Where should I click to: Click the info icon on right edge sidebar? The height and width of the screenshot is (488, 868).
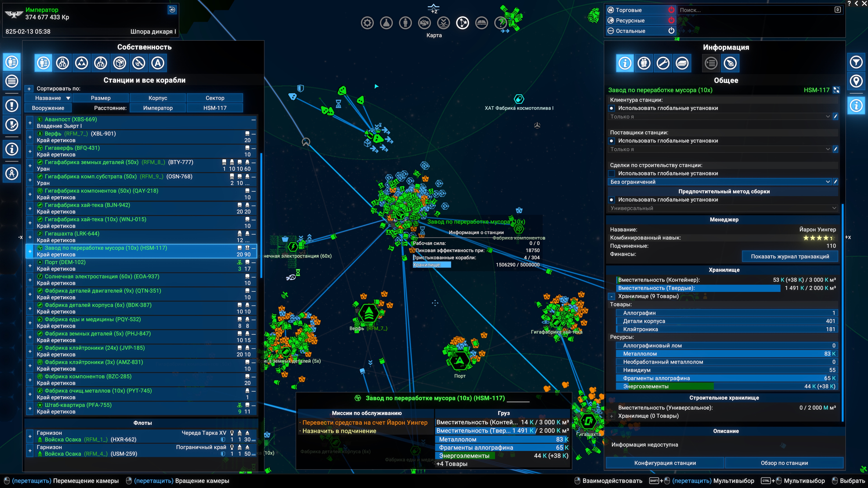point(856,106)
